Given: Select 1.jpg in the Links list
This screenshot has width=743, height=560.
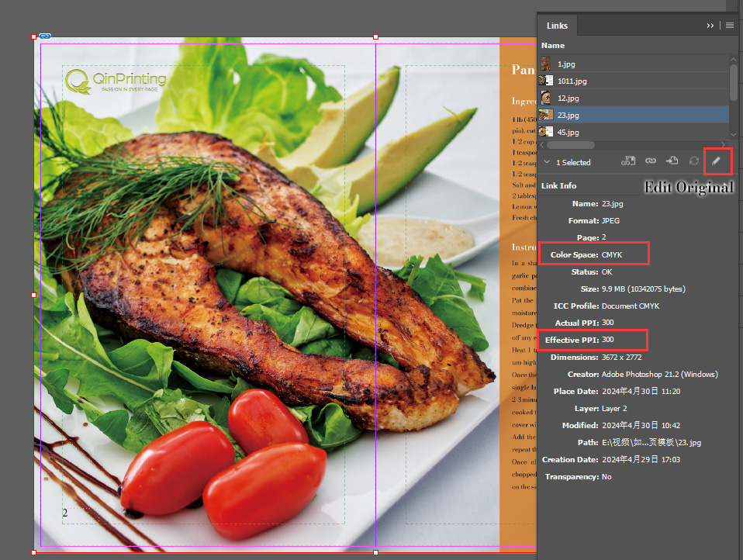Looking at the screenshot, I should 634,64.
